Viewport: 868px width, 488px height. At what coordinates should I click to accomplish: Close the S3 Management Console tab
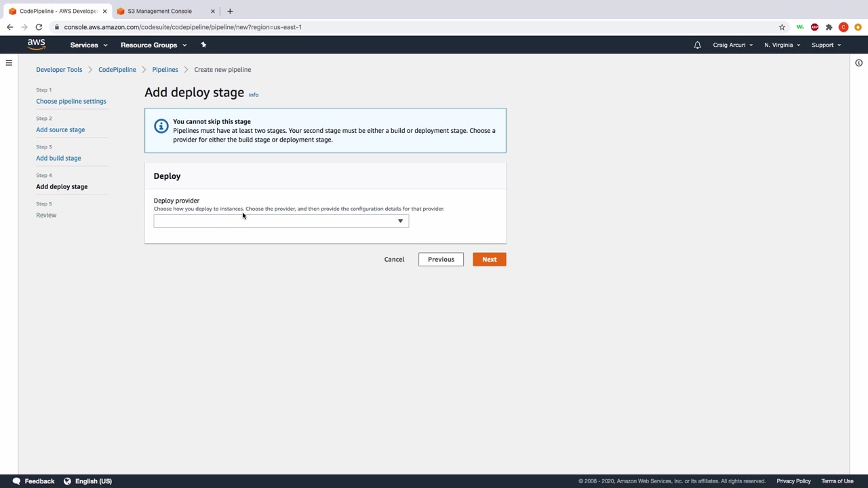(212, 11)
